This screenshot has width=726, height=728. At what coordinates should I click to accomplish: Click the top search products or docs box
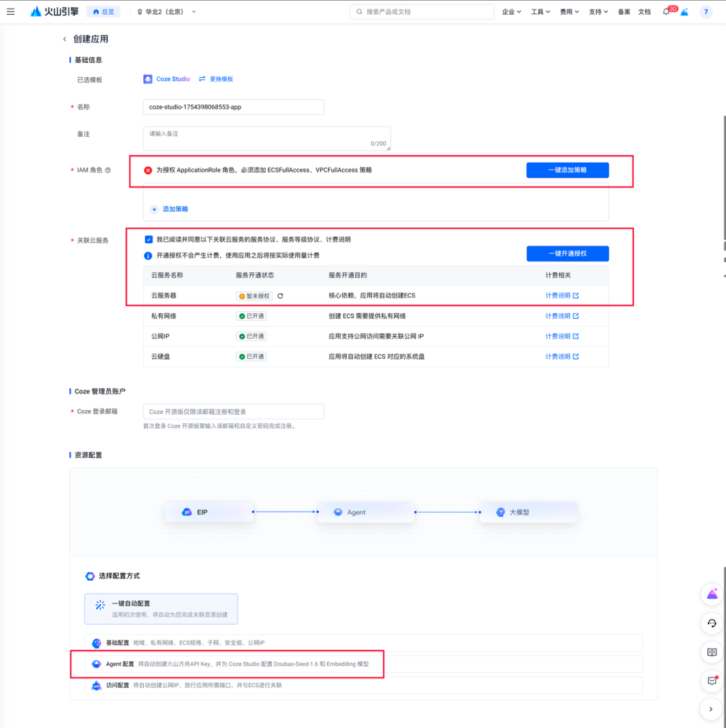click(422, 11)
